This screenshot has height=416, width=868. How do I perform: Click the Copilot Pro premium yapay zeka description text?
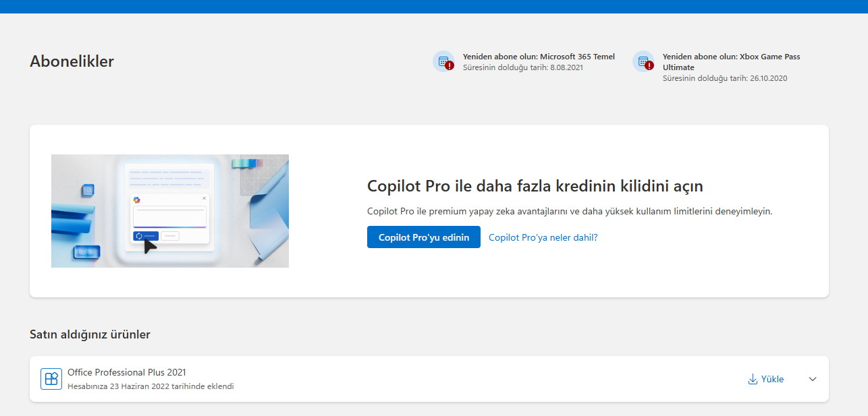pos(570,211)
